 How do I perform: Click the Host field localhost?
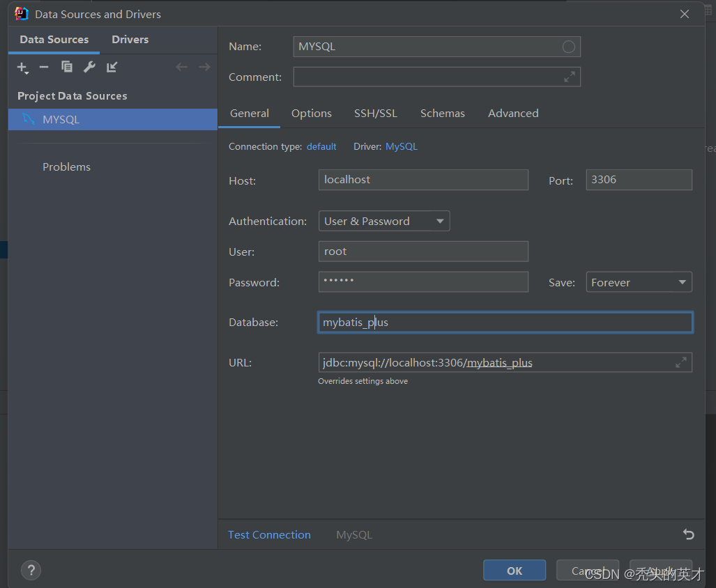423,180
